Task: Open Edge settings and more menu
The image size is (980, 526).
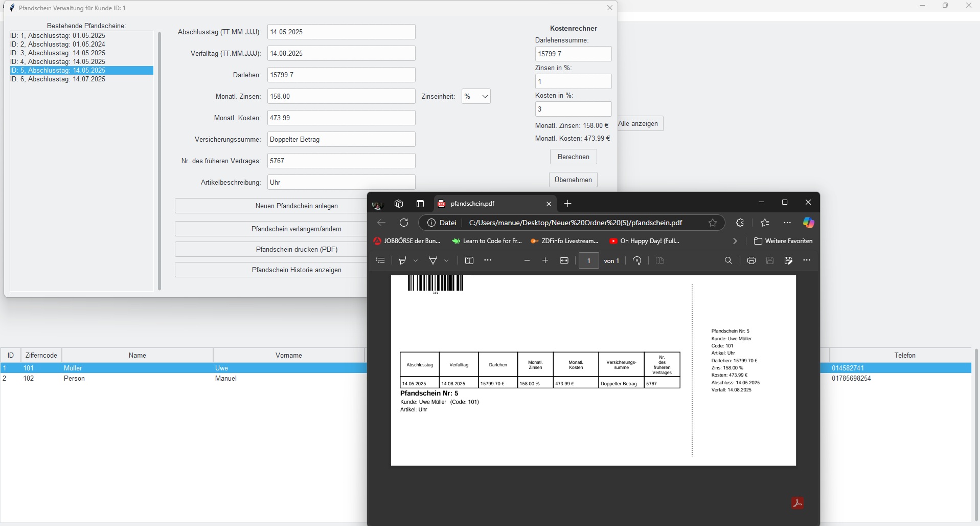Action: tap(787, 223)
